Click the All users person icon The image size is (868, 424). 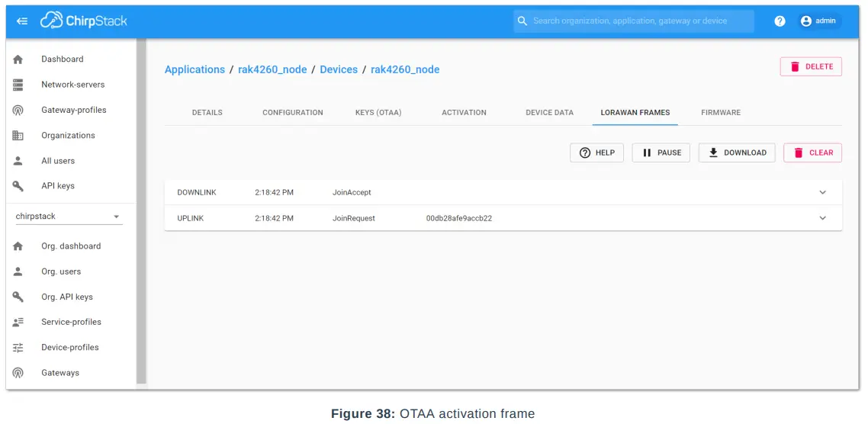[x=18, y=161]
